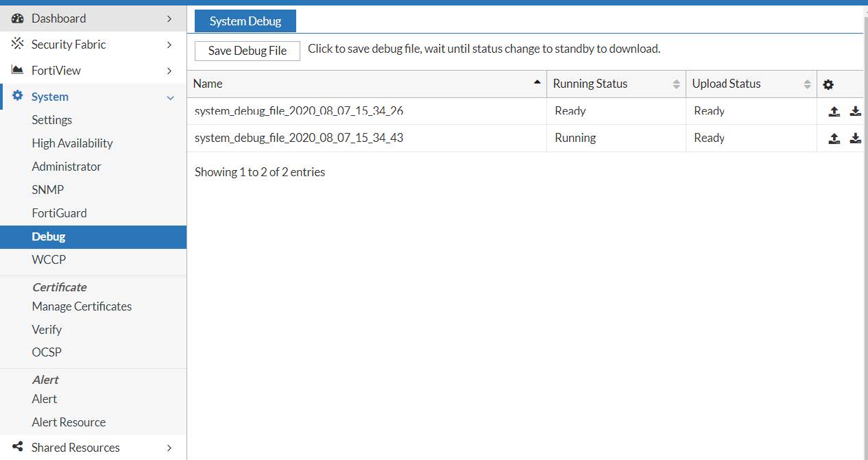The width and height of the screenshot is (868, 460).
Task: Click Save Debug File button
Action: [x=248, y=51]
